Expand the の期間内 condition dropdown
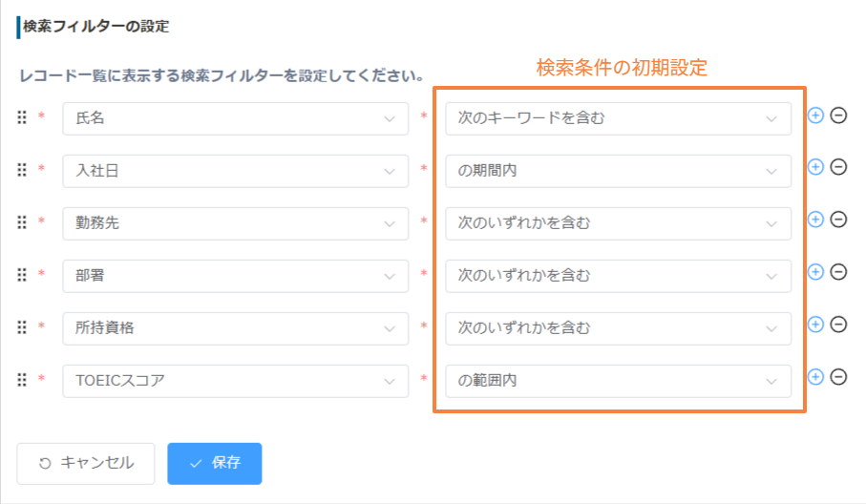 618,171
